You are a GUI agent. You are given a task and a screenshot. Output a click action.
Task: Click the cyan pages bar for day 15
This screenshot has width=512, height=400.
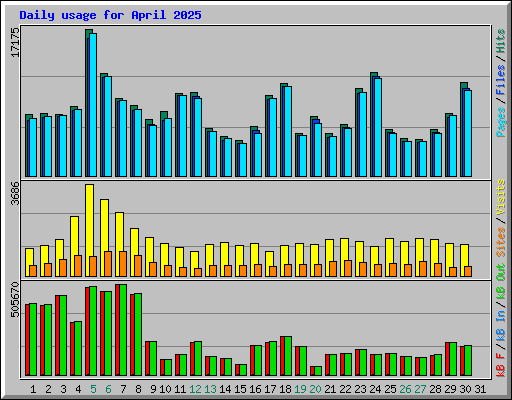click(x=243, y=160)
